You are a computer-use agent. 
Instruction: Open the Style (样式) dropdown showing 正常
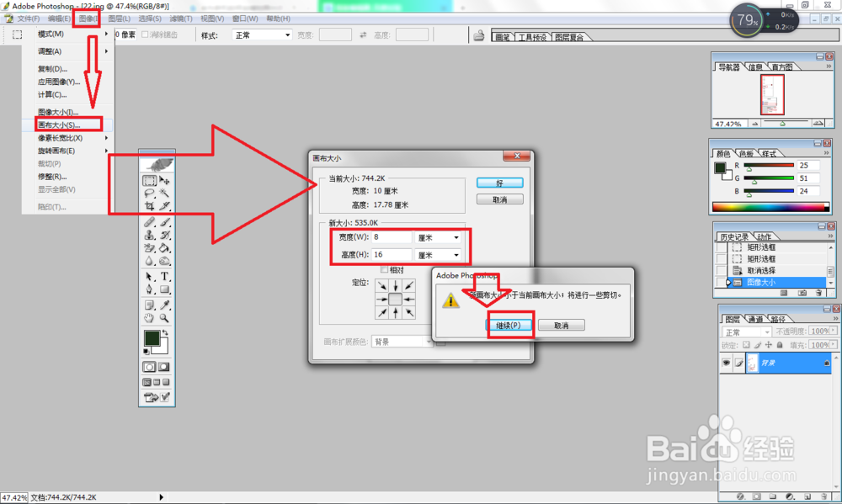[262, 34]
